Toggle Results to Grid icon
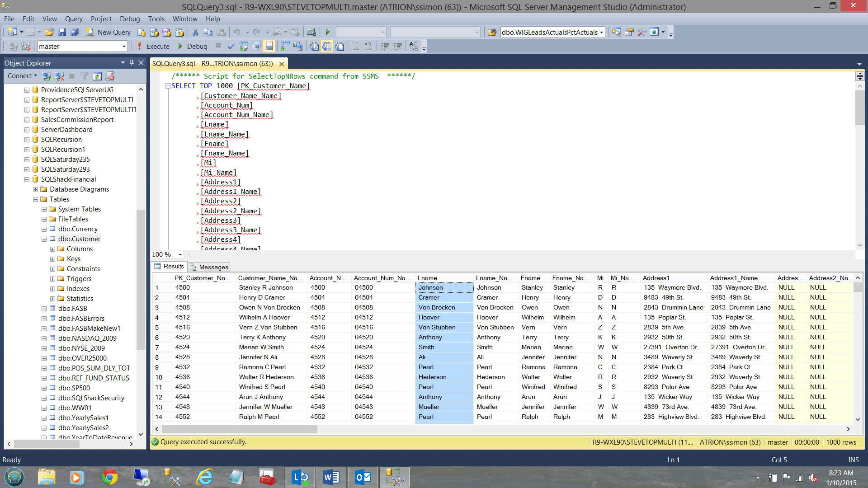868x488 pixels. pyautogui.click(x=327, y=47)
